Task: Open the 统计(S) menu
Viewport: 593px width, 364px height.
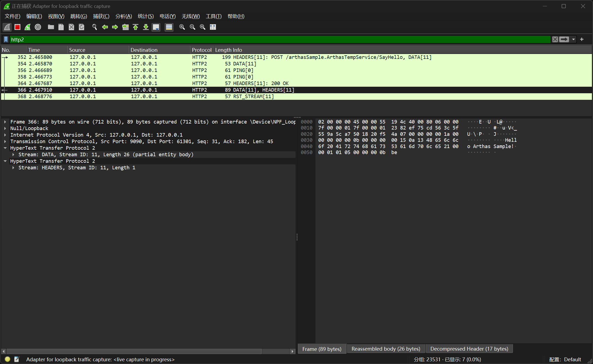Action: coord(146,16)
